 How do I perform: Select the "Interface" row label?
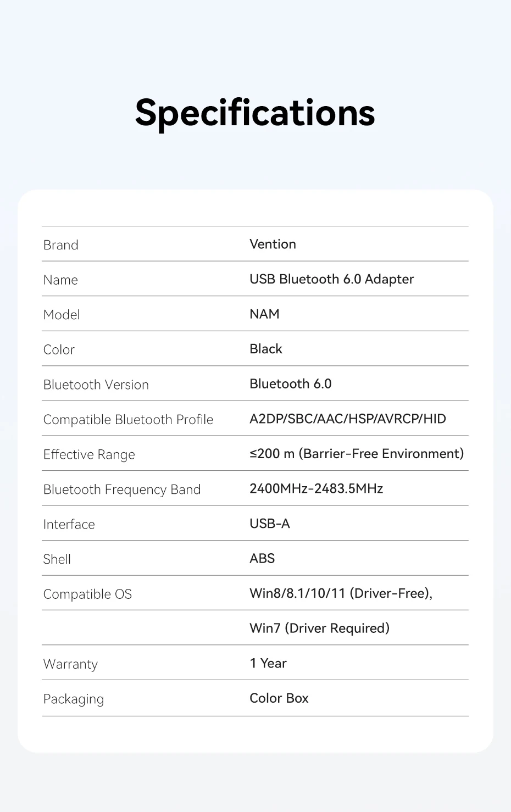[x=69, y=524]
